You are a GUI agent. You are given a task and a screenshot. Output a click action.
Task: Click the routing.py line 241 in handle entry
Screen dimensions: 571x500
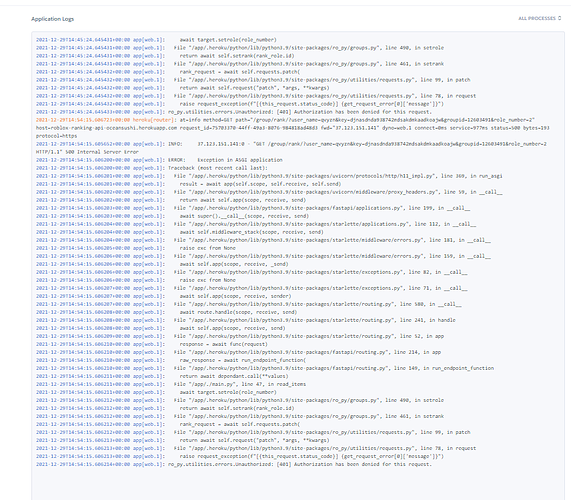(x=246, y=320)
